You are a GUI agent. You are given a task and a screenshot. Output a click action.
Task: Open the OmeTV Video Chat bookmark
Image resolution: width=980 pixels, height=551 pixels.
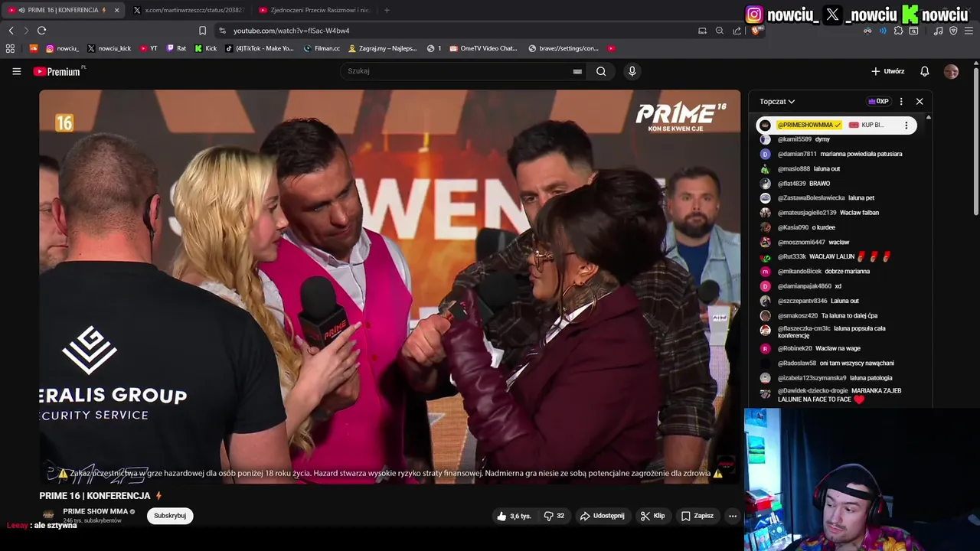pyautogui.click(x=484, y=48)
